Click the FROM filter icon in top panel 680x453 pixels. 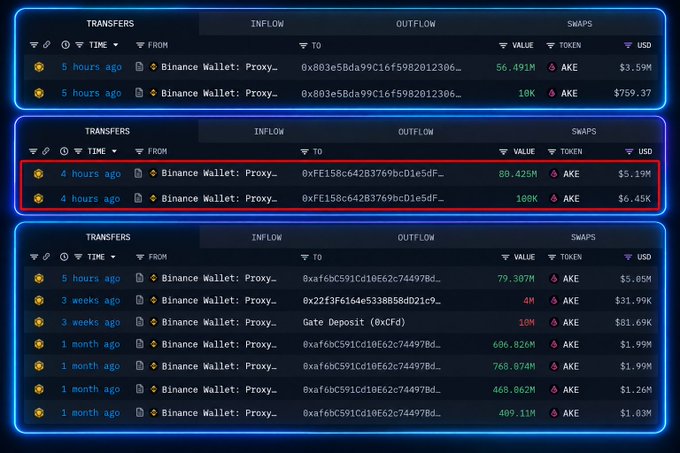tap(140, 45)
